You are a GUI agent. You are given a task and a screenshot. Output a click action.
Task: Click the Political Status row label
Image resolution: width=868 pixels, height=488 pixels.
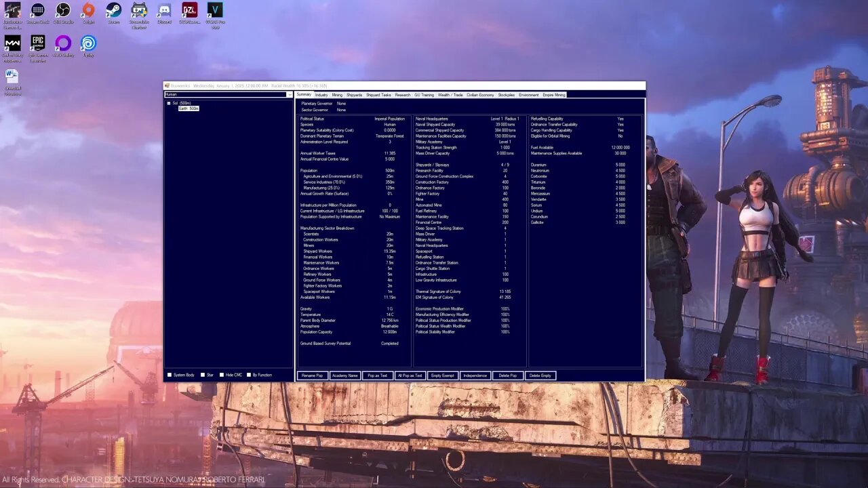tap(313, 119)
